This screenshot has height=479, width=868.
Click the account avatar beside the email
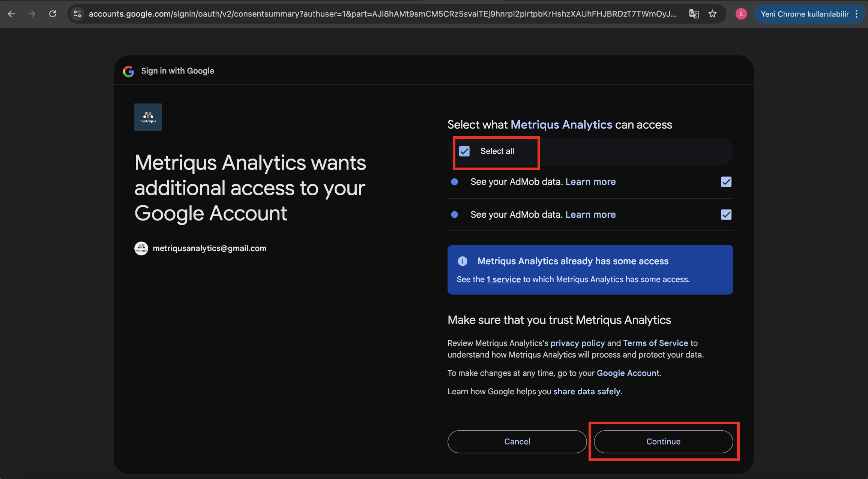click(141, 248)
